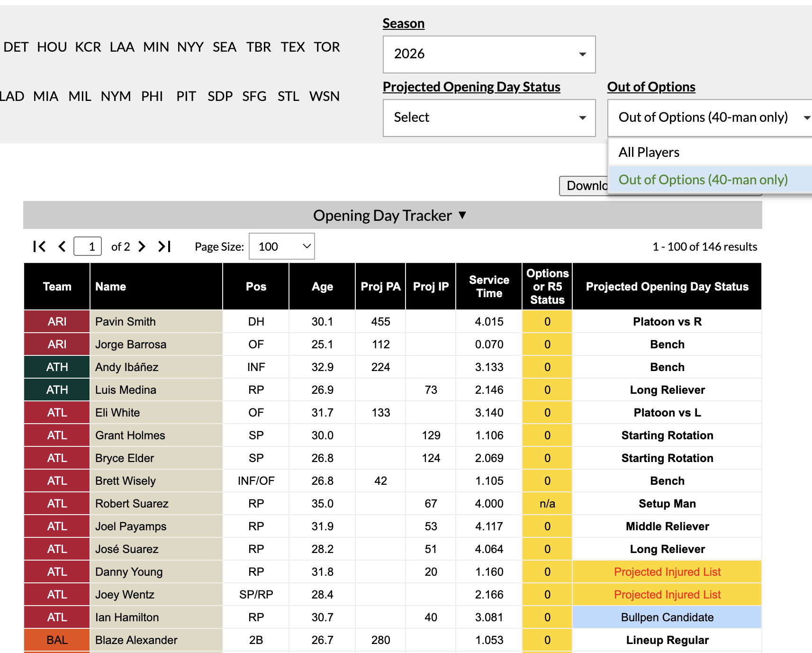Choose Out of Options (40-man only) item
The height and width of the screenshot is (653, 812).
tap(703, 180)
